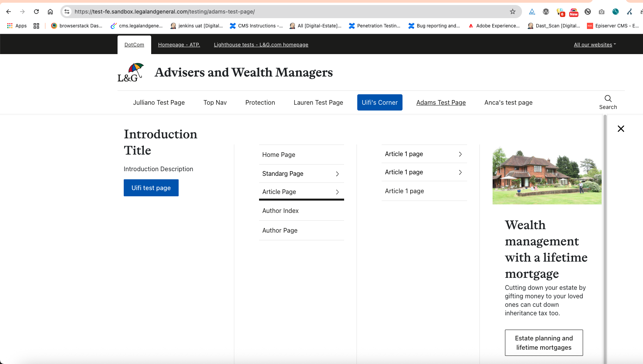
Task: Open the Protection nav menu item
Action: pos(260,102)
